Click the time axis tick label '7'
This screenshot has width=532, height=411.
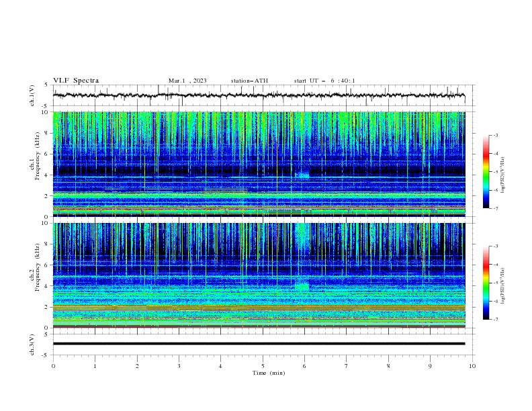point(347,366)
